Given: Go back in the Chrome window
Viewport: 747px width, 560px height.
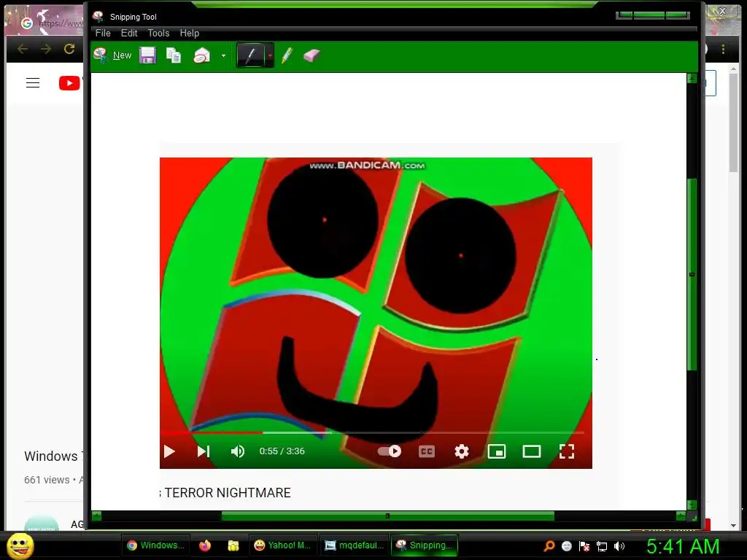Looking at the screenshot, I should click(23, 49).
